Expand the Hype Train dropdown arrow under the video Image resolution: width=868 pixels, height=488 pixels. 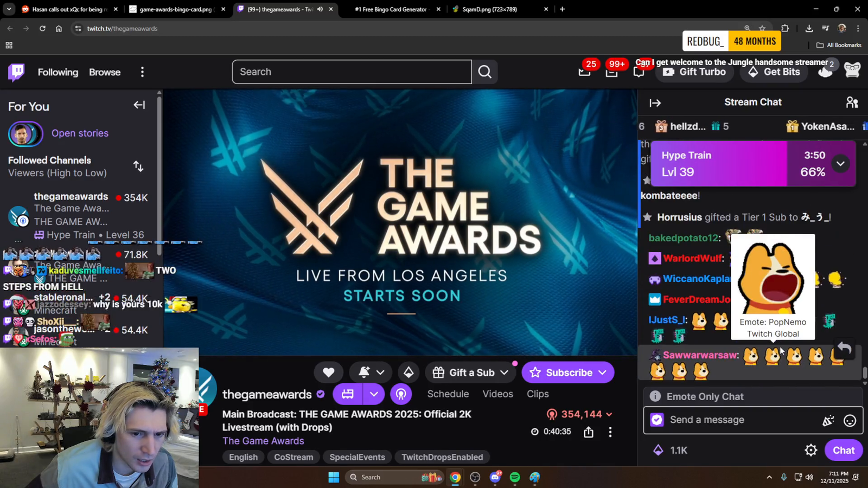click(374, 394)
